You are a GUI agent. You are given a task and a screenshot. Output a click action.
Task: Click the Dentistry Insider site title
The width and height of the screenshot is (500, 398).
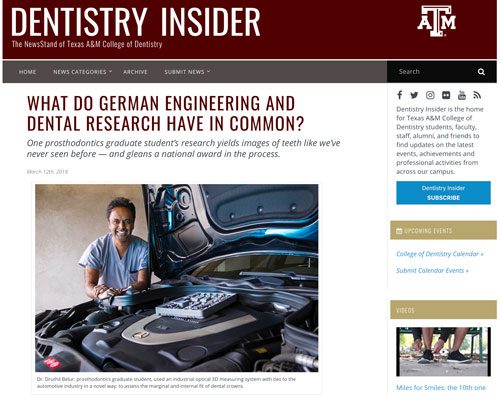click(136, 22)
